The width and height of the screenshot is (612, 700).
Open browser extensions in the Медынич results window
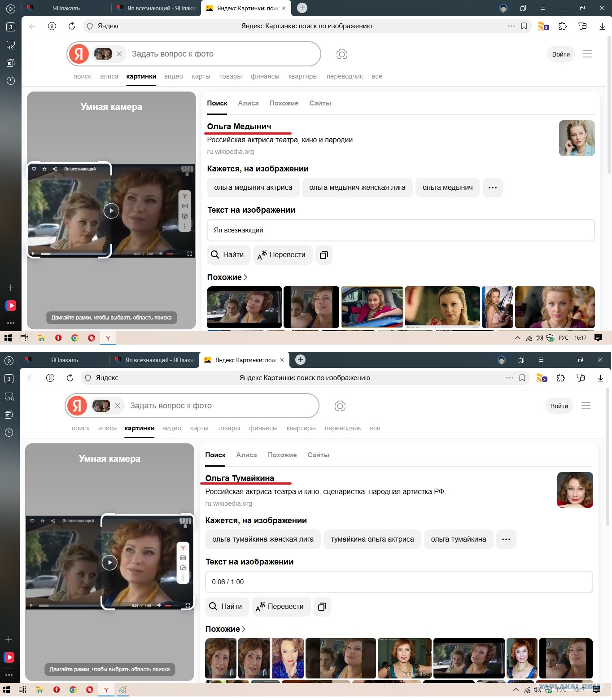pos(563,26)
